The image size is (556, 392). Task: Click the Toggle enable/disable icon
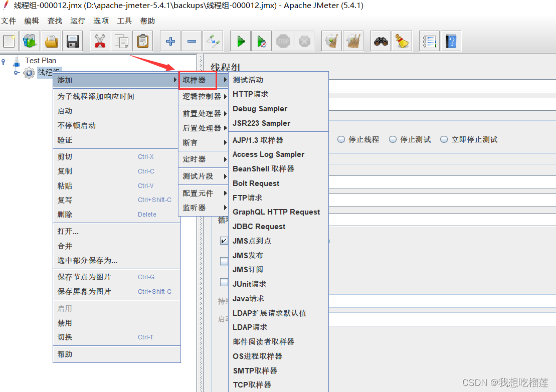213,41
